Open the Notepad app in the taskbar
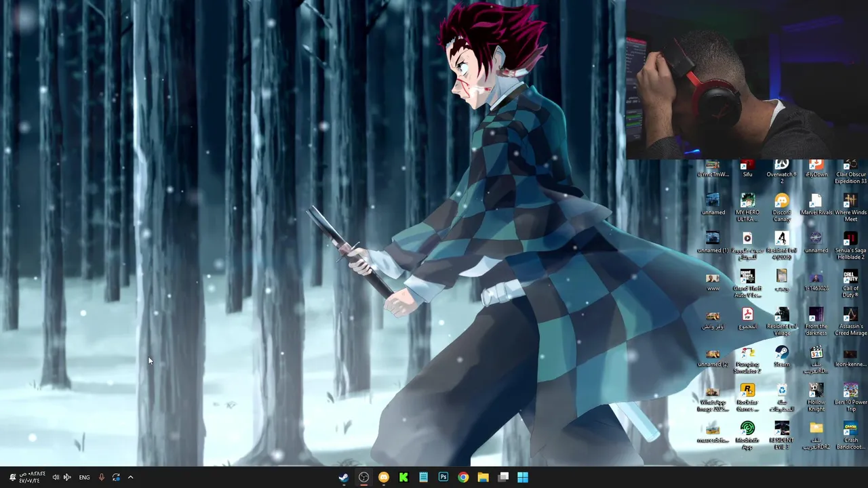The width and height of the screenshot is (868, 488). pyautogui.click(x=423, y=477)
